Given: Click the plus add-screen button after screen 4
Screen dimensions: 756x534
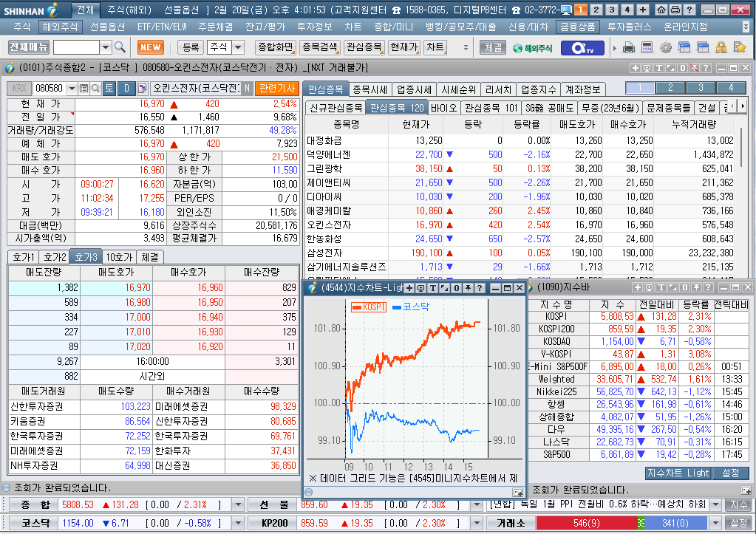Looking at the screenshot, I should (x=643, y=10).
